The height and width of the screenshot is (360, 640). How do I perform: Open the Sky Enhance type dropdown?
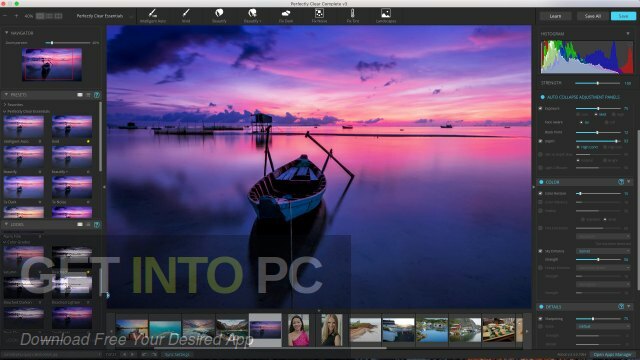[x=603, y=251]
